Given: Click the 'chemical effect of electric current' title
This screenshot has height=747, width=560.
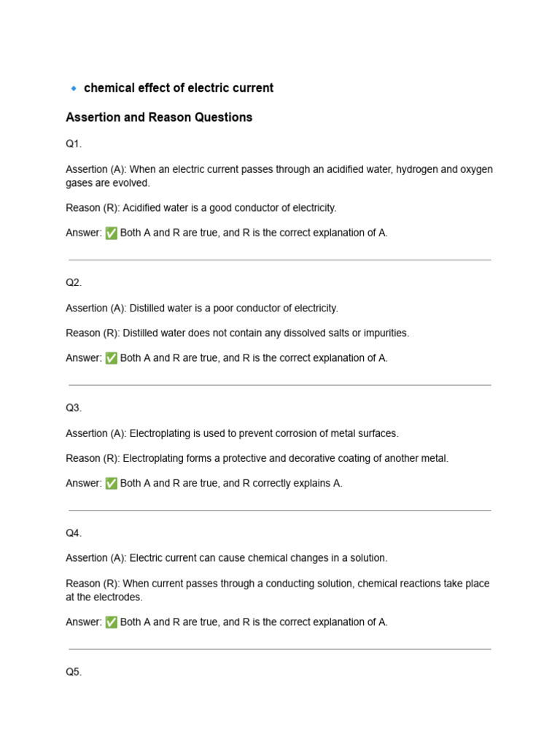Looking at the screenshot, I should [179, 88].
